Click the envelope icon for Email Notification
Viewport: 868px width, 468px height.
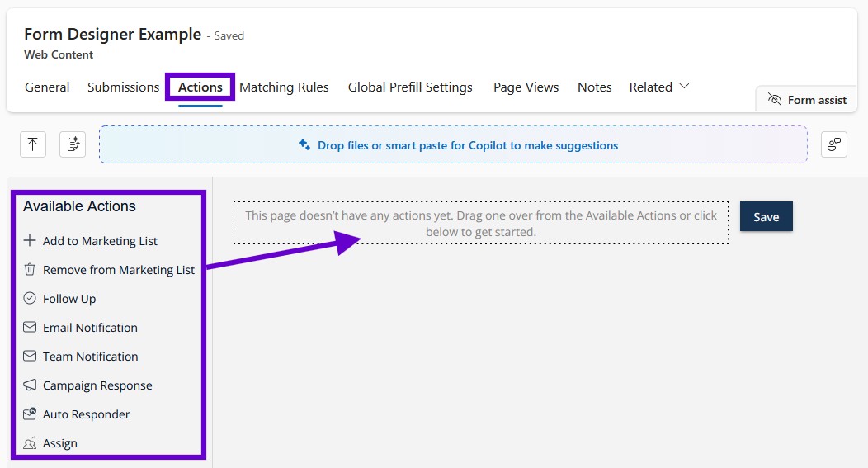click(30, 327)
